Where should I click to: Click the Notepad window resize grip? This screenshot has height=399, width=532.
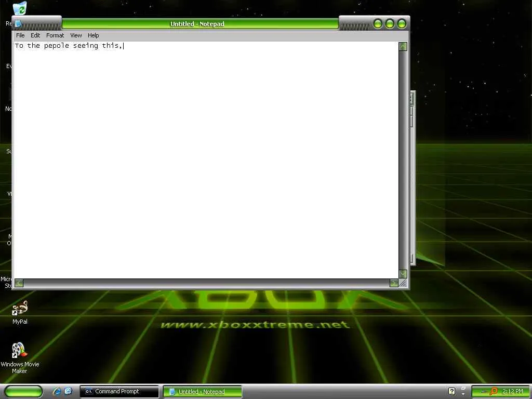coord(403,283)
